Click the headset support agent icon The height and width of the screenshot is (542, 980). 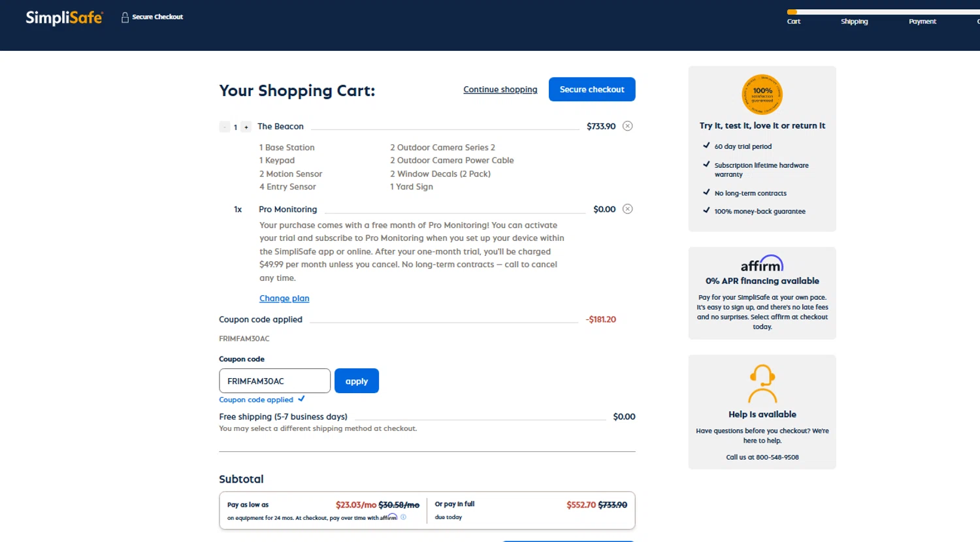tap(762, 383)
